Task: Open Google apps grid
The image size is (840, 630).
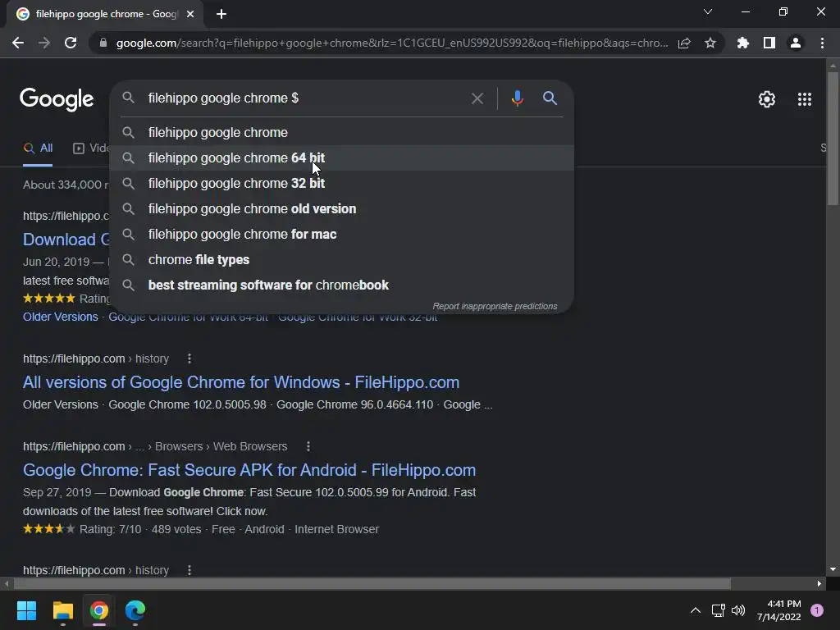Action: point(804,99)
